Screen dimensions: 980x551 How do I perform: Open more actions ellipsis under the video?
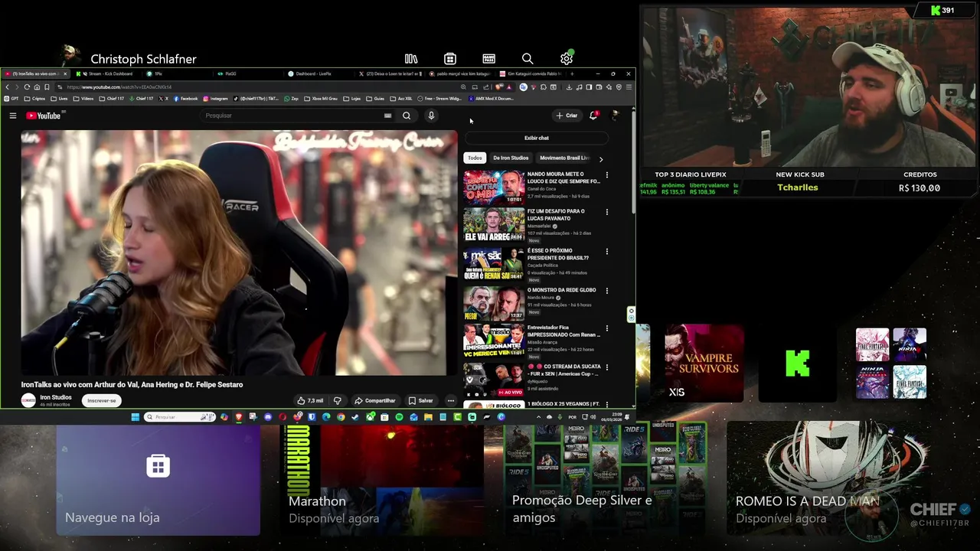pos(450,400)
